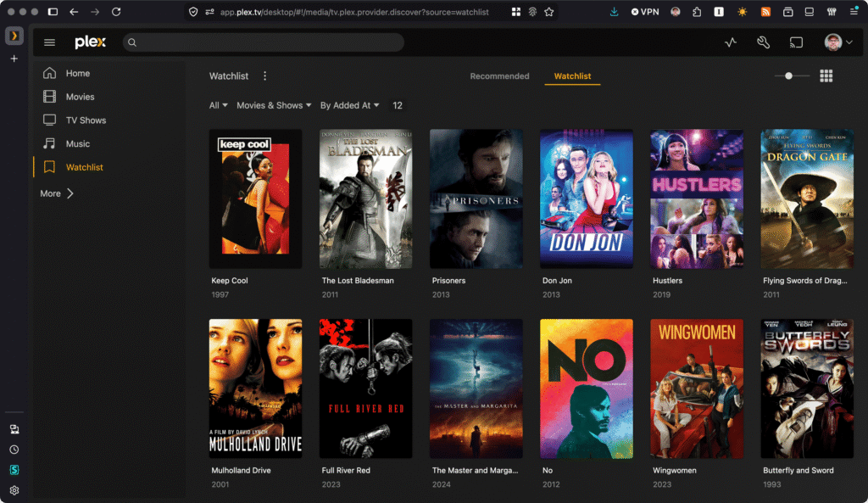Click the teal S icon in rail
The height and width of the screenshot is (503, 868).
point(14,470)
